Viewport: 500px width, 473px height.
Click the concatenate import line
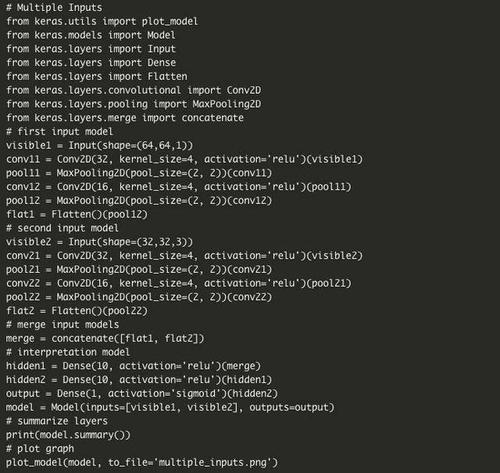[125, 118]
